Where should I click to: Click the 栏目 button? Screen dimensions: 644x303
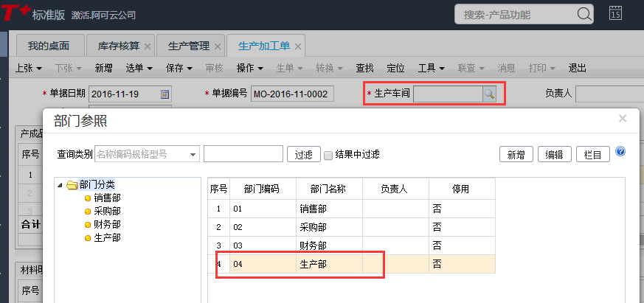click(x=592, y=154)
